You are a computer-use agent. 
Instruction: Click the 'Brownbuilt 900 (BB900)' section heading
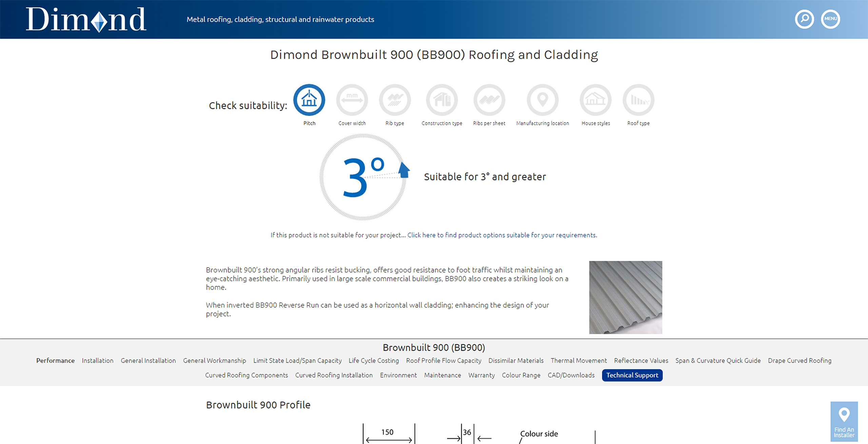[434, 348]
